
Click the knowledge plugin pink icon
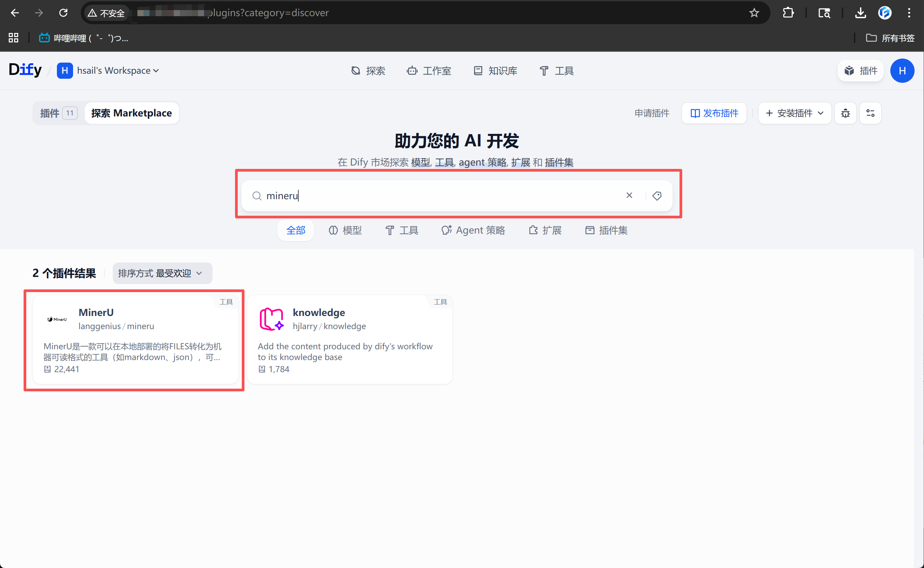click(271, 319)
